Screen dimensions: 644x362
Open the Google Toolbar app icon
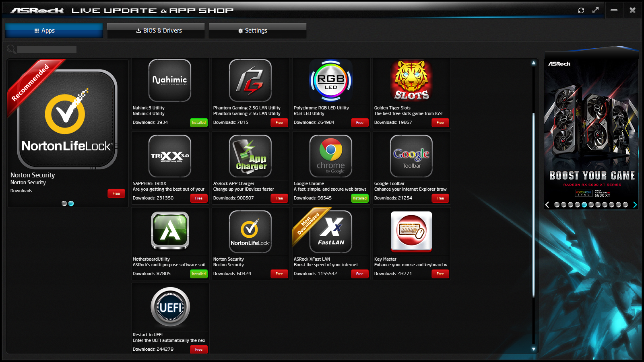[411, 156]
